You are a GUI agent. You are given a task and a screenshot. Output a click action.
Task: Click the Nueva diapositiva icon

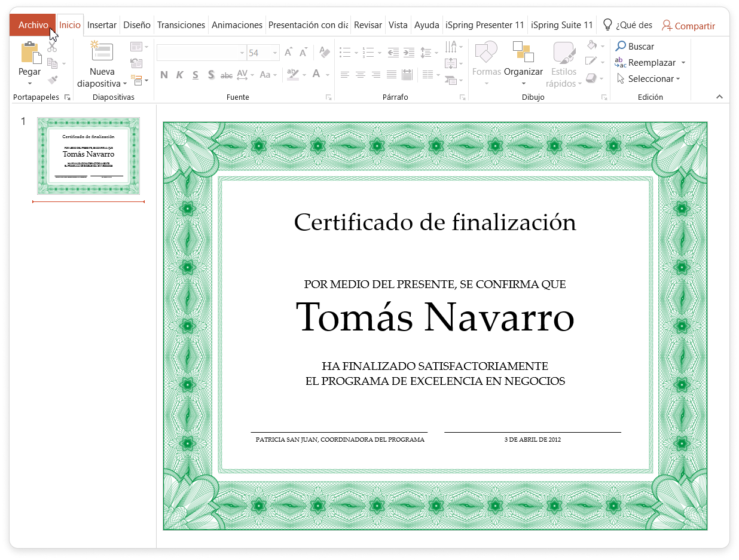click(102, 52)
